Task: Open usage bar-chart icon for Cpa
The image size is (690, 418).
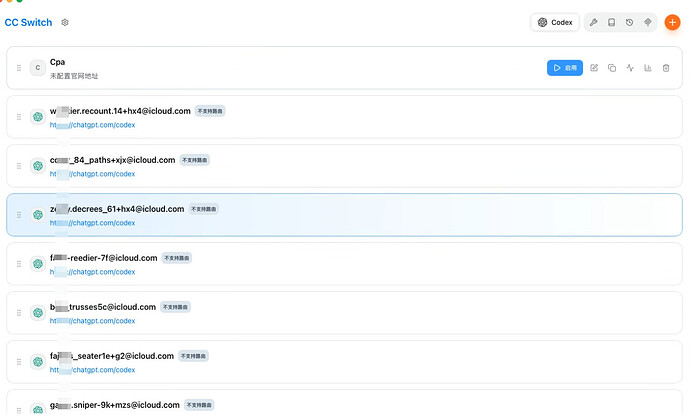Action: (648, 68)
